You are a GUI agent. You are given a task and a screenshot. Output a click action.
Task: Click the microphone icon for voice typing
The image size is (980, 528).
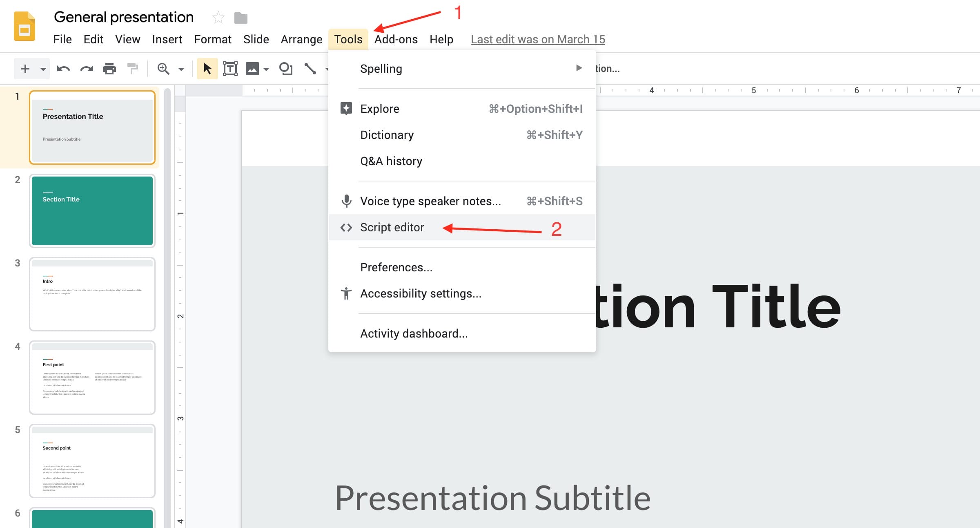pos(346,201)
